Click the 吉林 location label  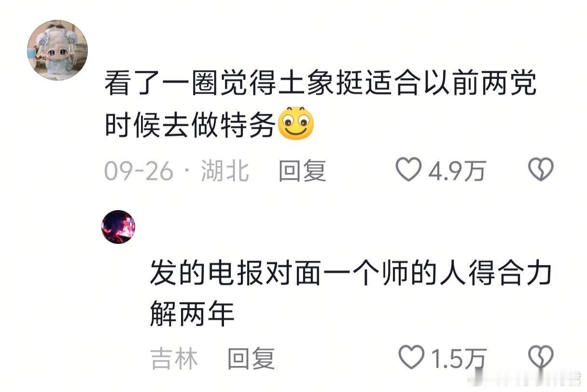(x=174, y=359)
